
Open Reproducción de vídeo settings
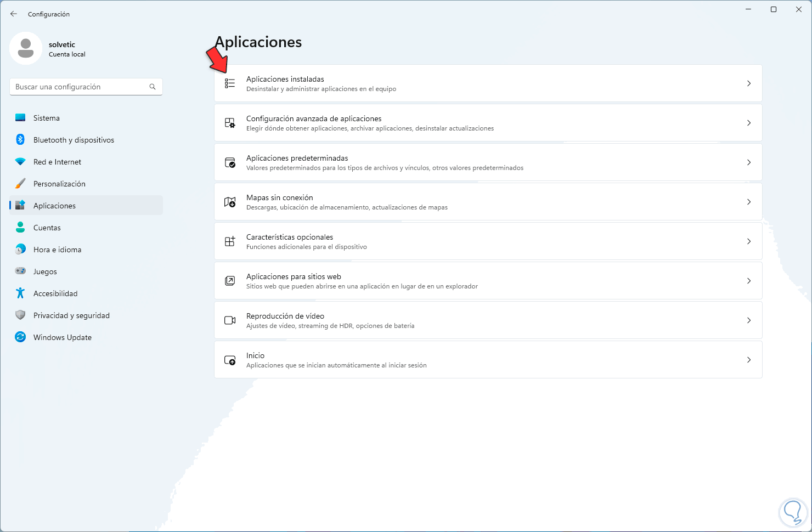(x=488, y=320)
